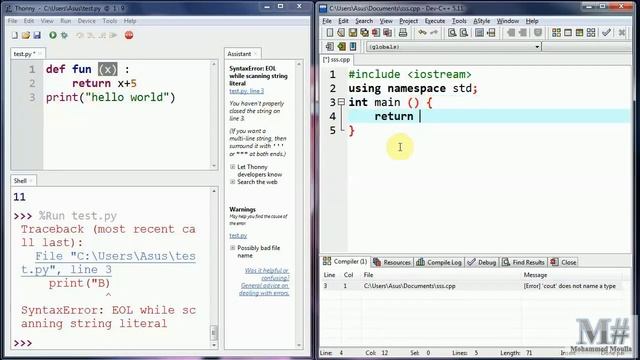Click the cout error row in Compiler list
Viewport: 640px width, 360px height.
point(473,286)
